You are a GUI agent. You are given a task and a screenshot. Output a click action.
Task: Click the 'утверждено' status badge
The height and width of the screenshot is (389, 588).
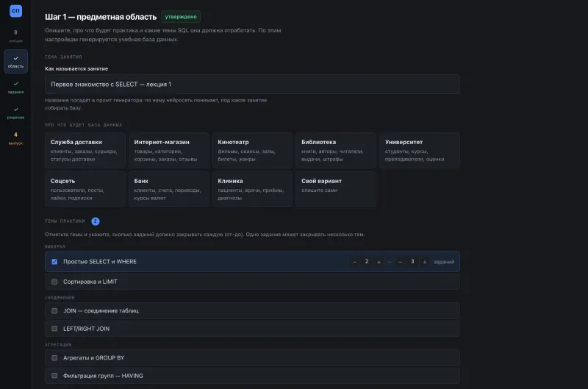[181, 17]
